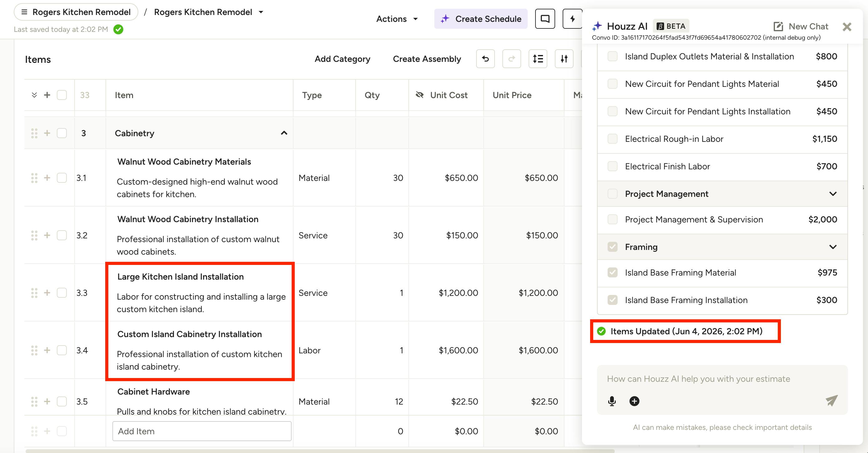Send message to Houzz AI
Image resolution: width=868 pixels, height=453 pixels.
tap(831, 401)
